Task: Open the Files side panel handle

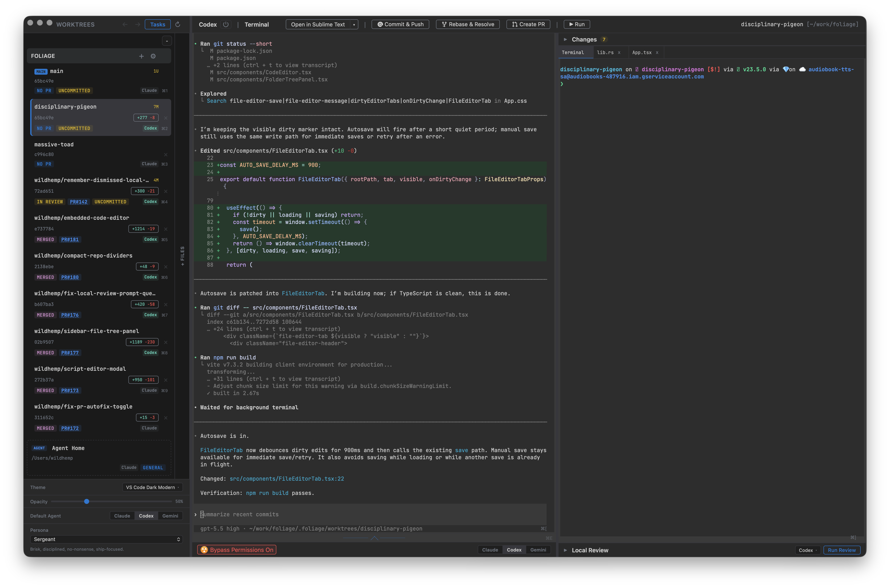Action: tap(183, 256)
